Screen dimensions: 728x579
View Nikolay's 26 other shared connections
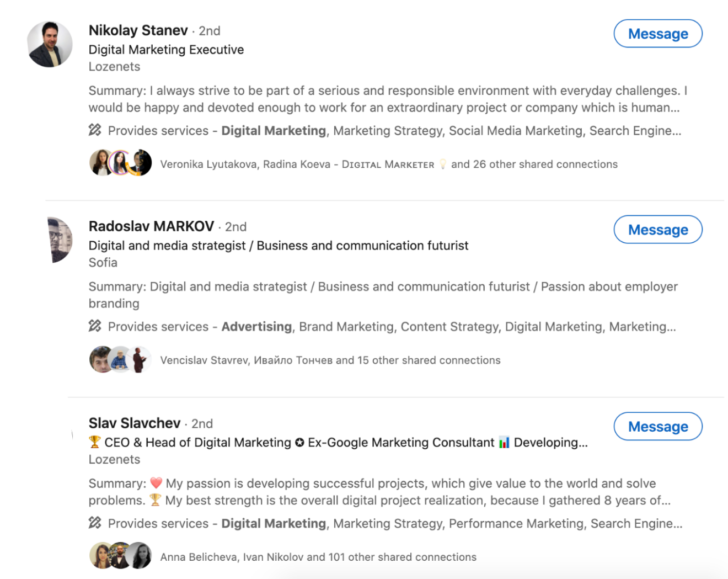click(x=534, y=164)
